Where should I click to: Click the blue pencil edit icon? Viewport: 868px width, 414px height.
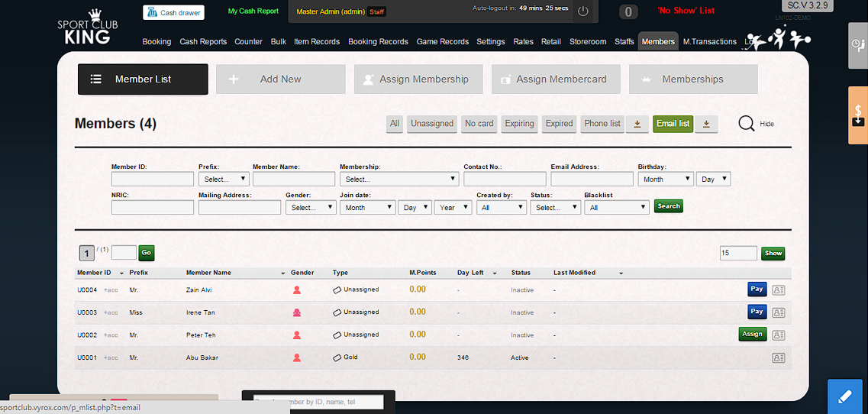845,396
